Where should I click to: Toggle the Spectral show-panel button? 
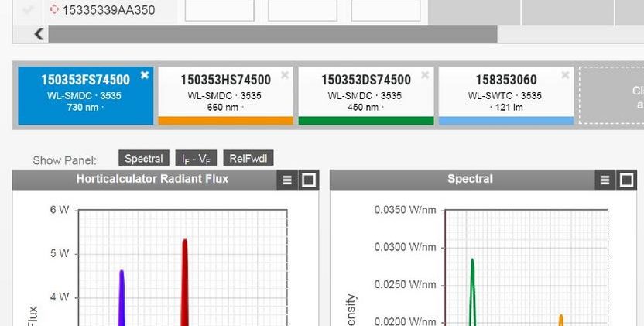point(144,159)
